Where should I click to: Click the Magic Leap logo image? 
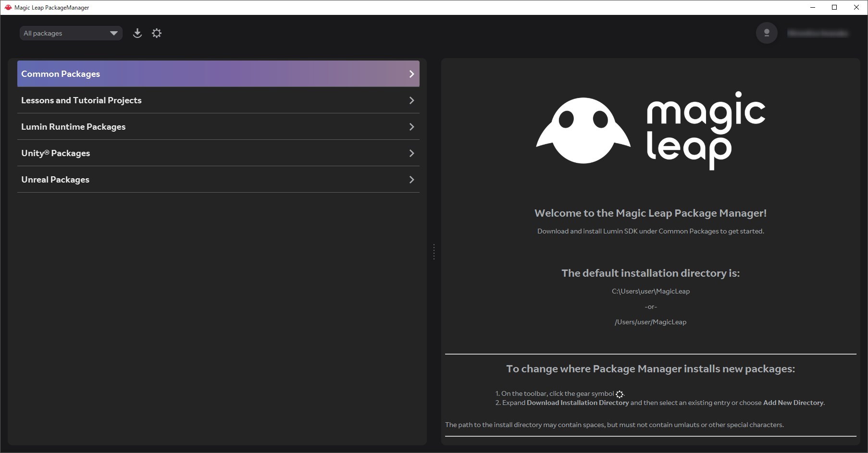651,130
